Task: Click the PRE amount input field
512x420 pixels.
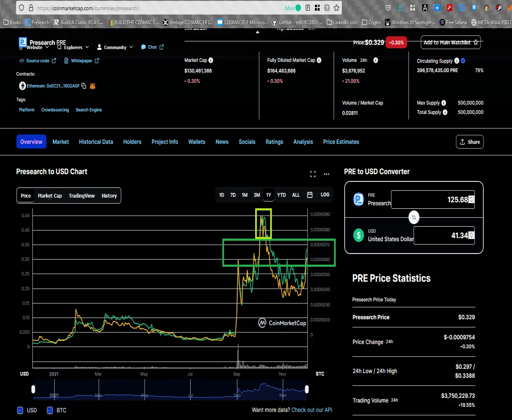Action: click(x=433, y=199)
